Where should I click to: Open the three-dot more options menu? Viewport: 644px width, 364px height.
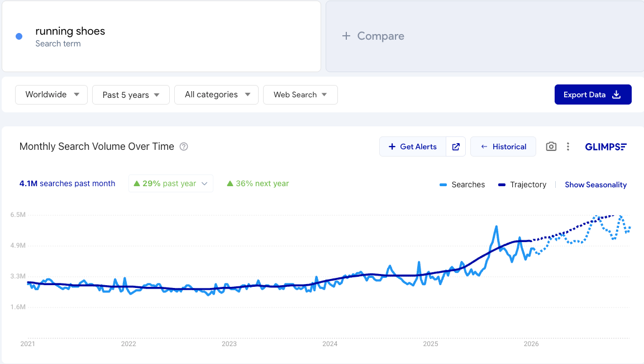coord(568,146)
